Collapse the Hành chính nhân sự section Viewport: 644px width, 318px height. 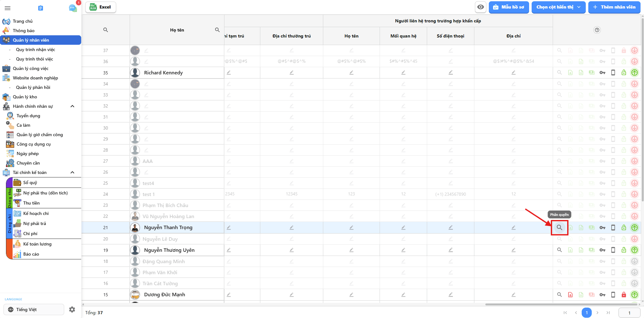click(72, 106)
